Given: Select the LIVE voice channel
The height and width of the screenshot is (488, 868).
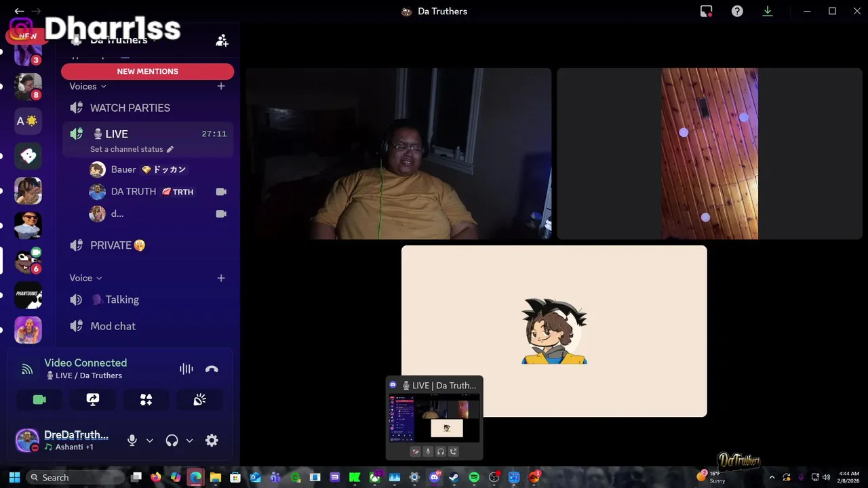Looking at the screenshot, I should tap(147, 134).
